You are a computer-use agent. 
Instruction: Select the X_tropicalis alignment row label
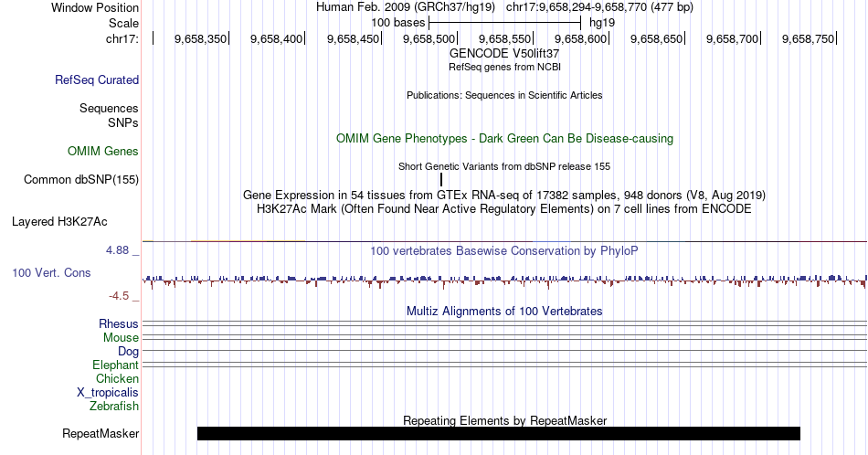108,393
